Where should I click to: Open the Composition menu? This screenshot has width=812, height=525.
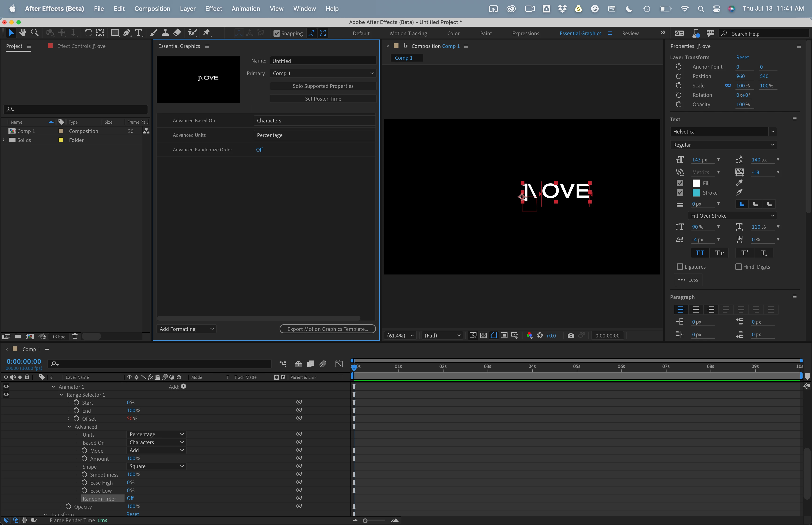[152, 8]
